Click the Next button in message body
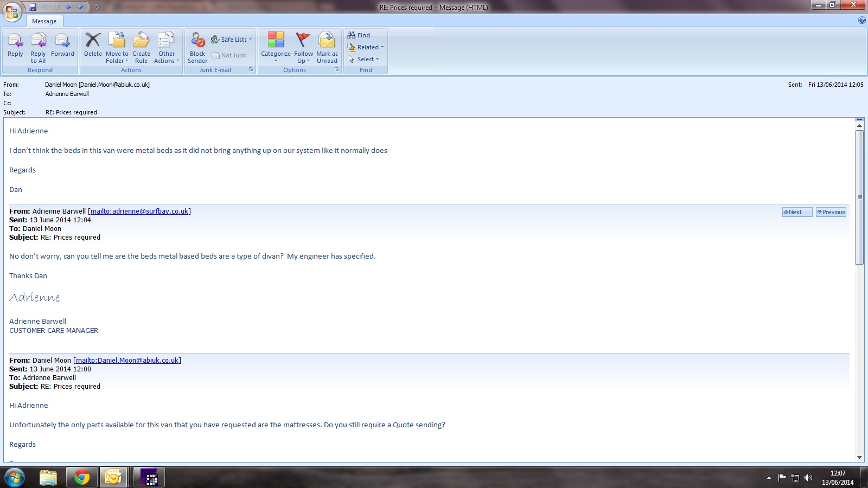Viewport: 868px width, 488px height. click(796, 212)
